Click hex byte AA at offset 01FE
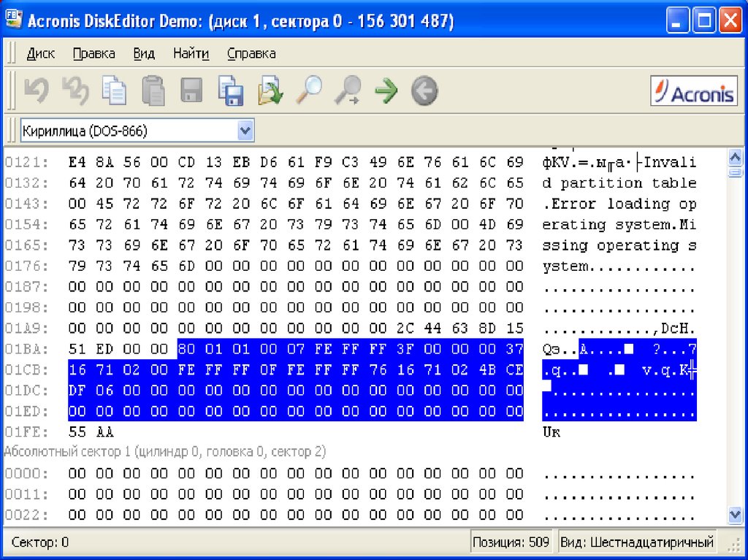Screen dimensions: 748x560 pyautogui.click(x=104, y=432)
